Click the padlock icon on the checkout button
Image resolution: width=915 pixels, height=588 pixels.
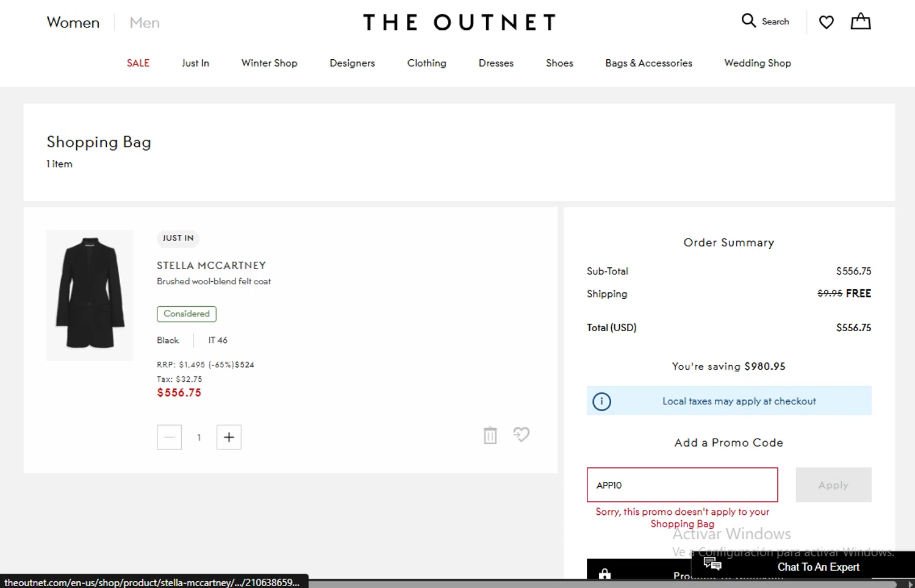(605, 574)
